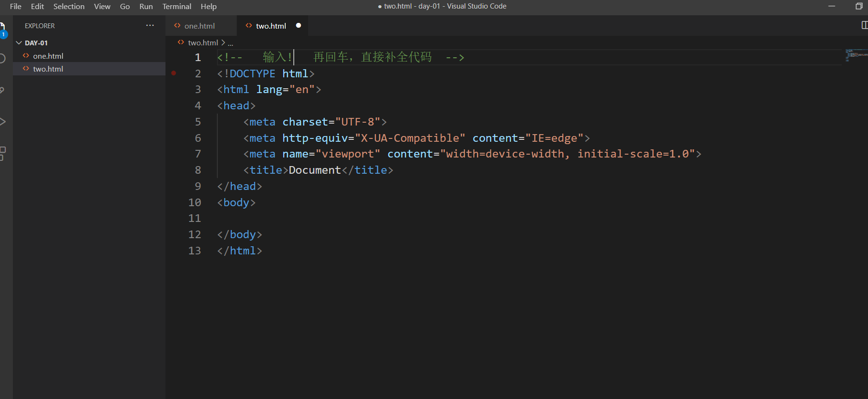Screen dimensions: 868x399
Task: Open the Help menu
Action: [208, 6]
